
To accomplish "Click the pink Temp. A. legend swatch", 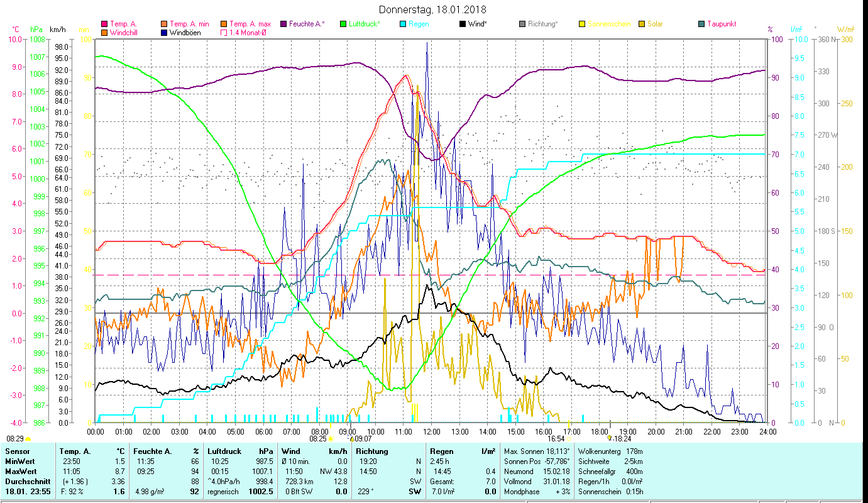I will 104,24.
